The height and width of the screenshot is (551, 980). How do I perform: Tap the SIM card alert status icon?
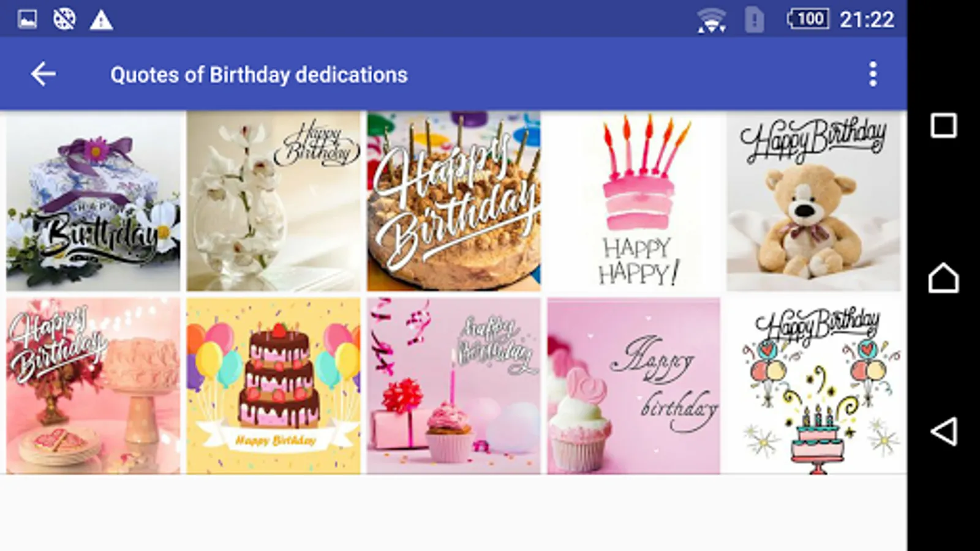click(755, 20)
